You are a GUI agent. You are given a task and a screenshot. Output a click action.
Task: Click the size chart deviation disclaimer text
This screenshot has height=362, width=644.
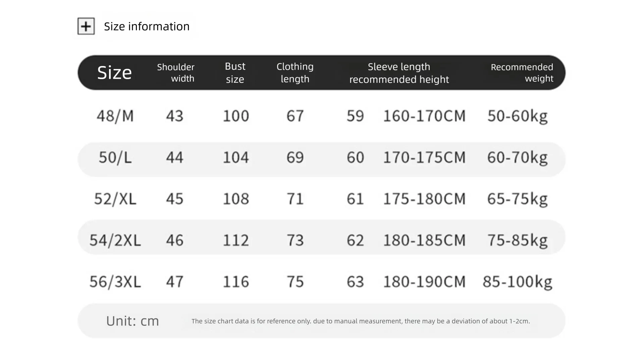coord(361,321)
